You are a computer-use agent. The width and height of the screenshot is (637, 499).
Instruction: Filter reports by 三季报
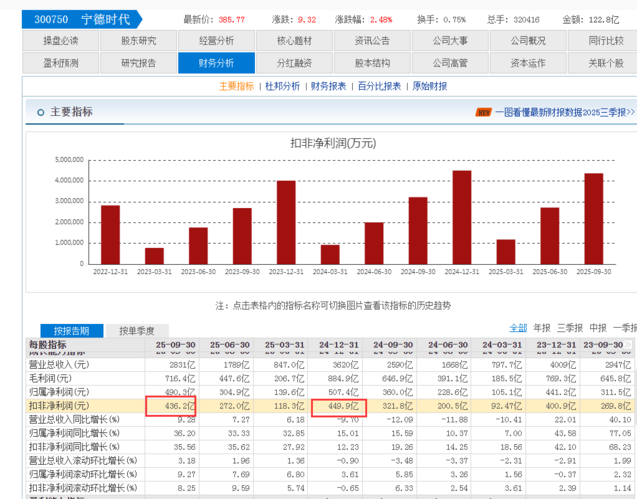point(570,328)
